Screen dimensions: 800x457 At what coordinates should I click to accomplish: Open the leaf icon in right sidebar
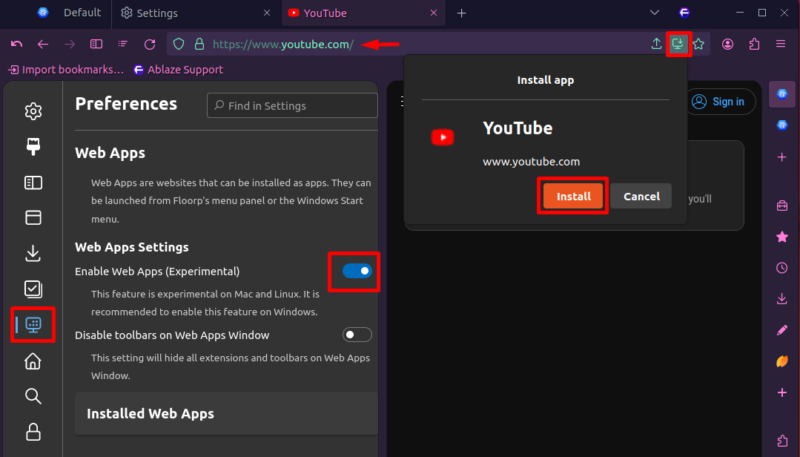782,361
